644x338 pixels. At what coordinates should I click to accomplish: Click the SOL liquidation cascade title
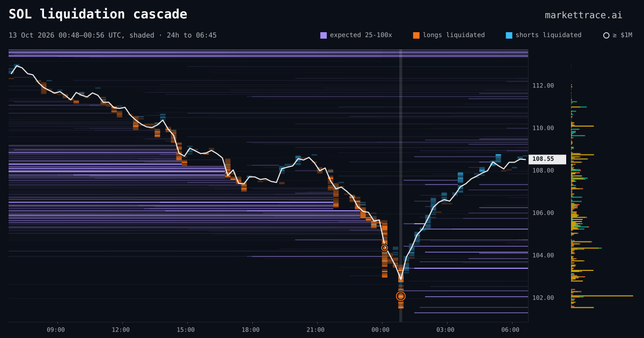click(x=98, y=14)
